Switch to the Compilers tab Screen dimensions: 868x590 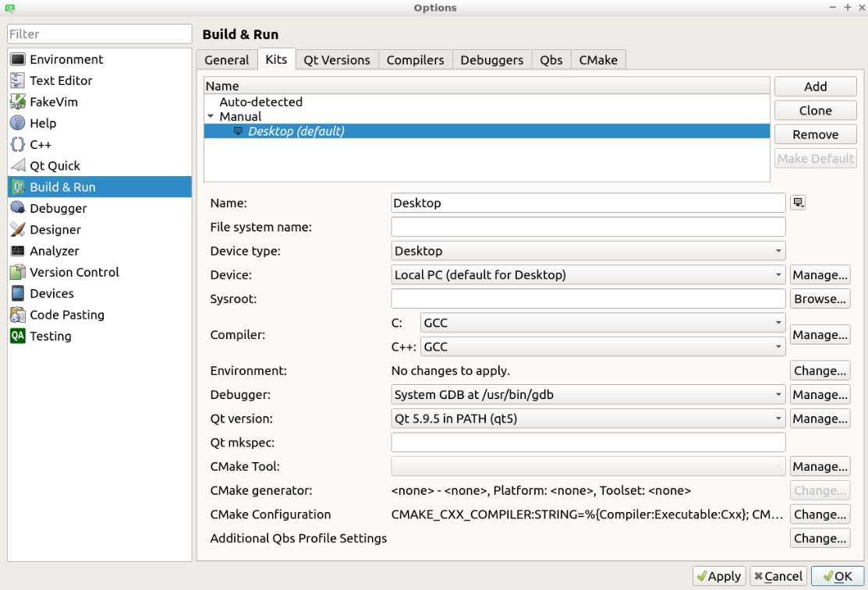(415, 60)
